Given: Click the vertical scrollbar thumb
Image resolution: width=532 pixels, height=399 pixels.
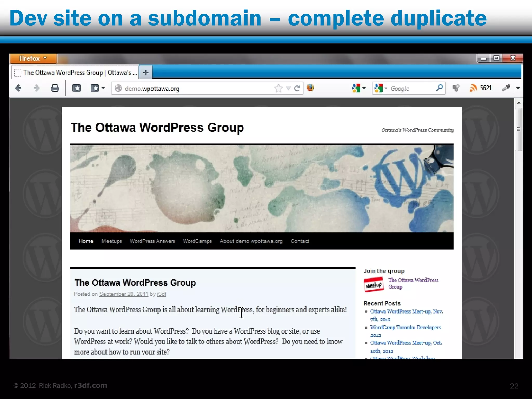Looking at the screenshot, I should 519,129.
